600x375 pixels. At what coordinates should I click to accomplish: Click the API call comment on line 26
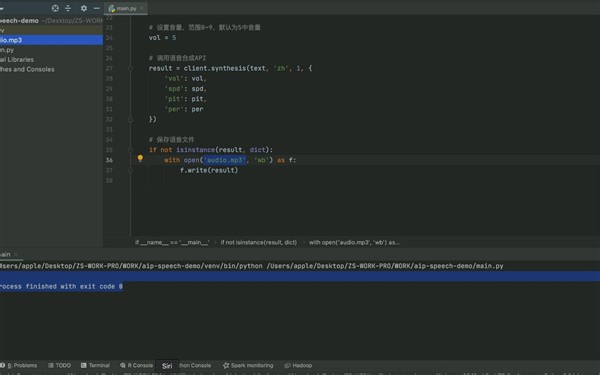pos(178,58)
